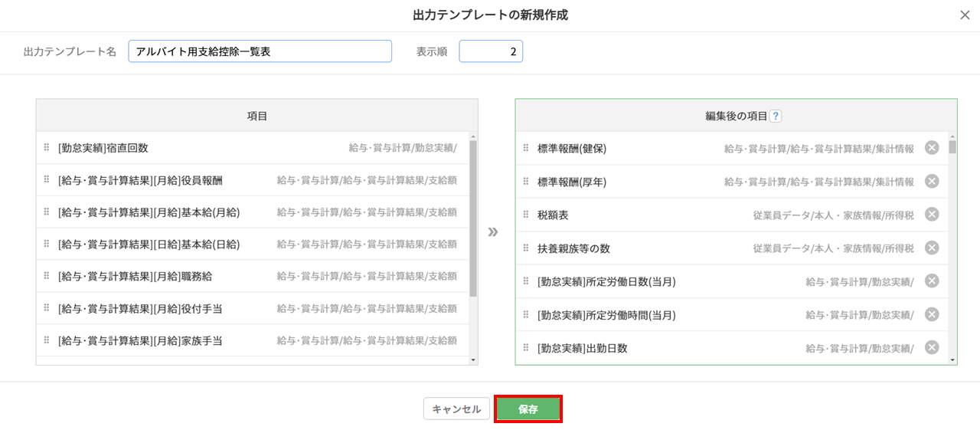This screenshot has width=980, height=430.
Task: Grab drag handle of [勤怠実績]宿直回数
Action: point(46,147)
